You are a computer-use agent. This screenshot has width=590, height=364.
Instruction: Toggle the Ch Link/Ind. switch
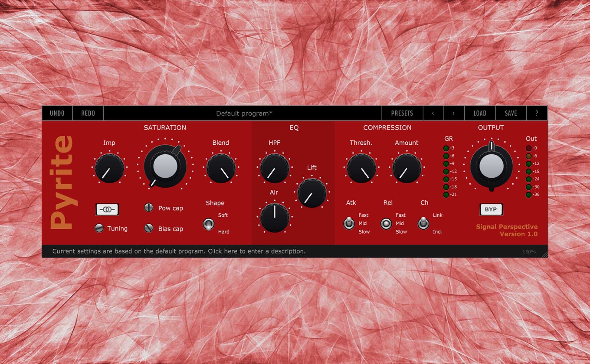423,223
